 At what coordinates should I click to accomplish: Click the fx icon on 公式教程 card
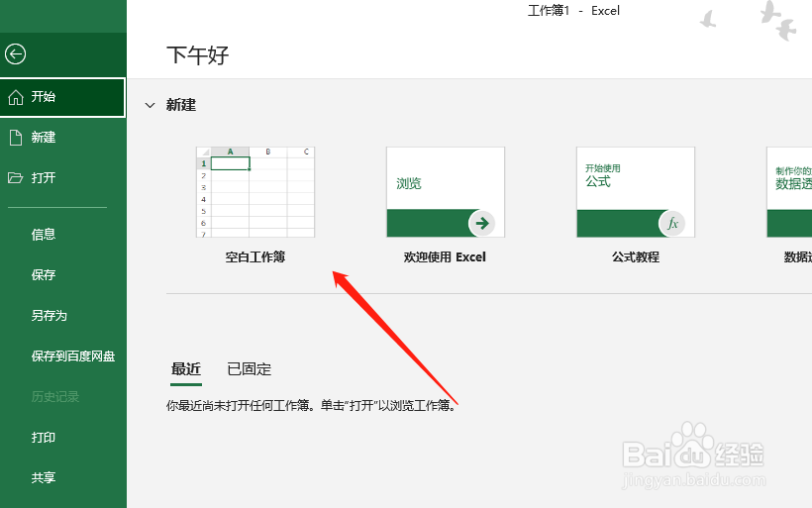672,223
